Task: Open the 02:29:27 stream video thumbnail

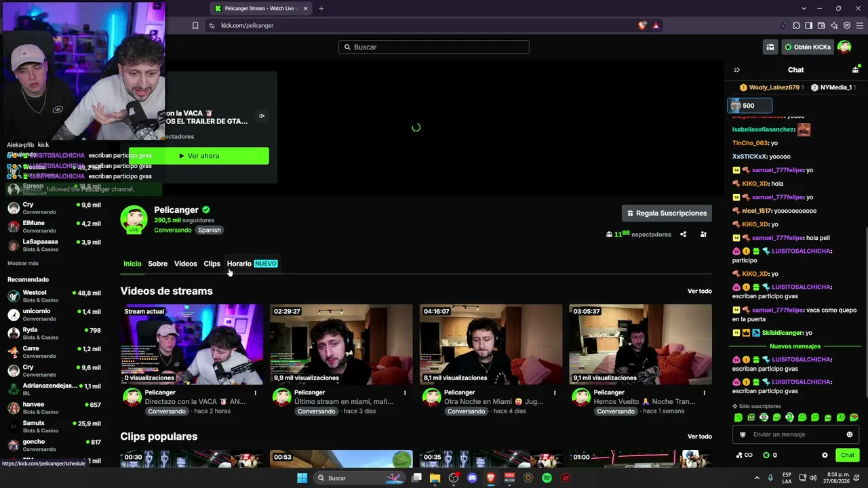Action: pyautogui.click(x=341, y=344)
